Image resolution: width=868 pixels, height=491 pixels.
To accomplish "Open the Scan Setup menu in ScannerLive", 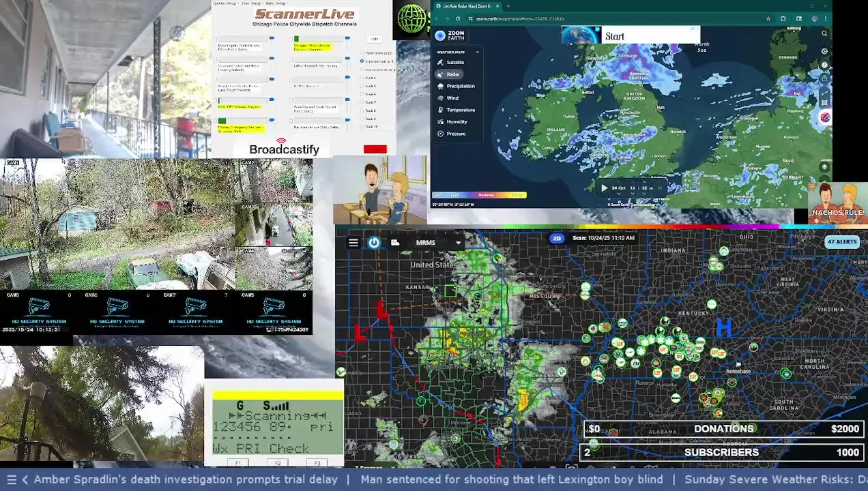I will click(251, 3).
